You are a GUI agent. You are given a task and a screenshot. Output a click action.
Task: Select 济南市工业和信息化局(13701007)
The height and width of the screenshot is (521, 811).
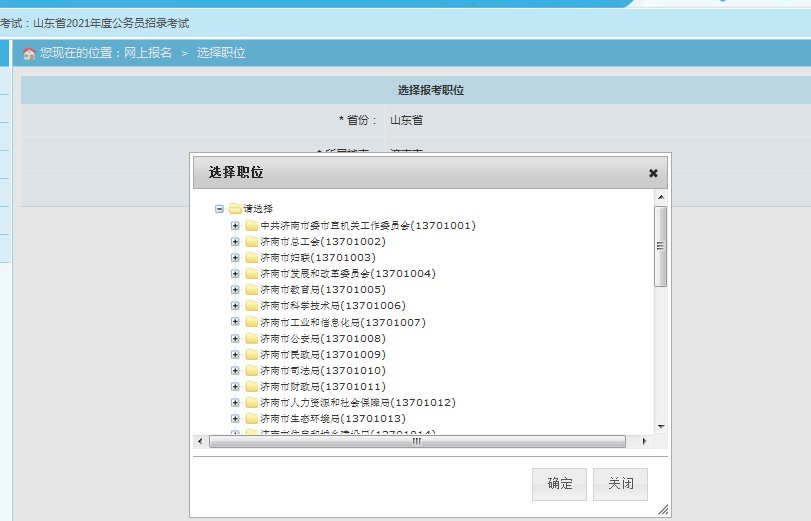(x=343, y=322)
